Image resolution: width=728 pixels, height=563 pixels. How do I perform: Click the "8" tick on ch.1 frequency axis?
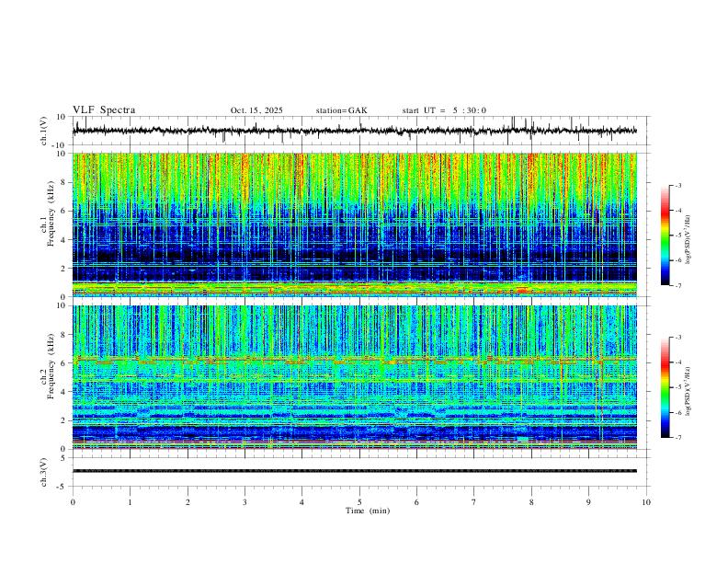tap(63, 182)
